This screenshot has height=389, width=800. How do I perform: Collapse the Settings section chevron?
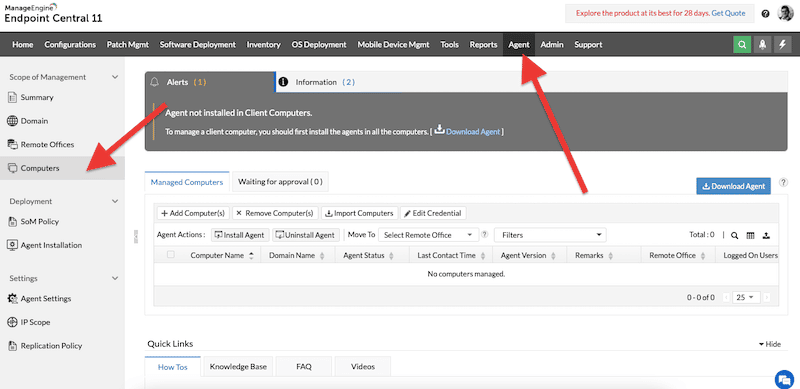(x=115, y=278)
